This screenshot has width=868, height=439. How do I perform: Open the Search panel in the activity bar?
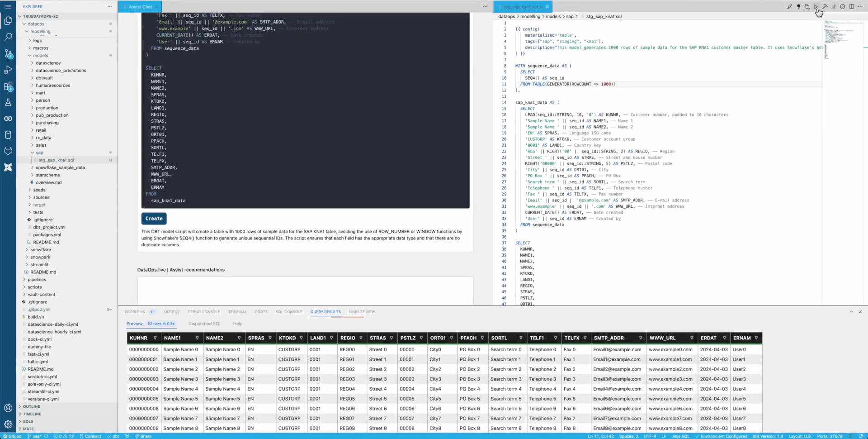tap(8, 37)
